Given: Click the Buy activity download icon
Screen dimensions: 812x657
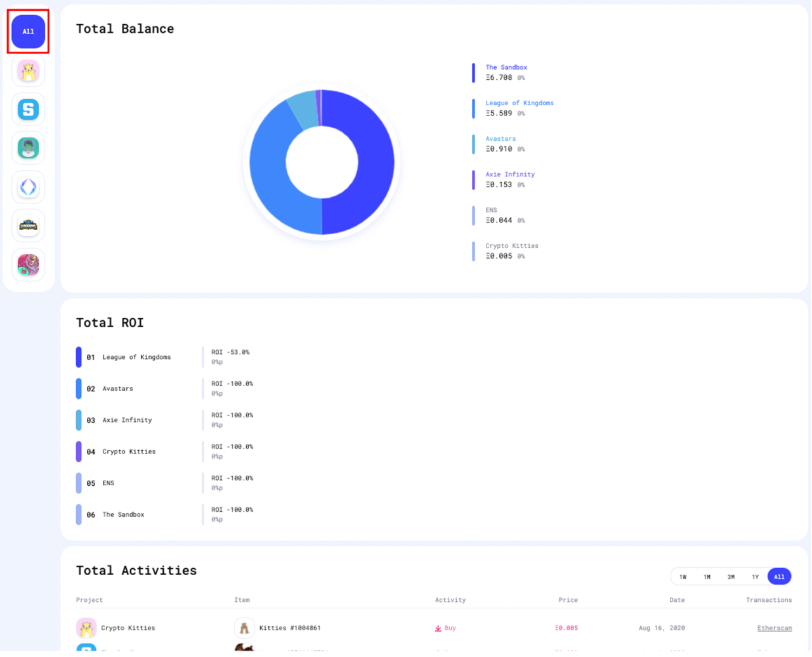Looking at the screenshot, I should tap(438, 628).
